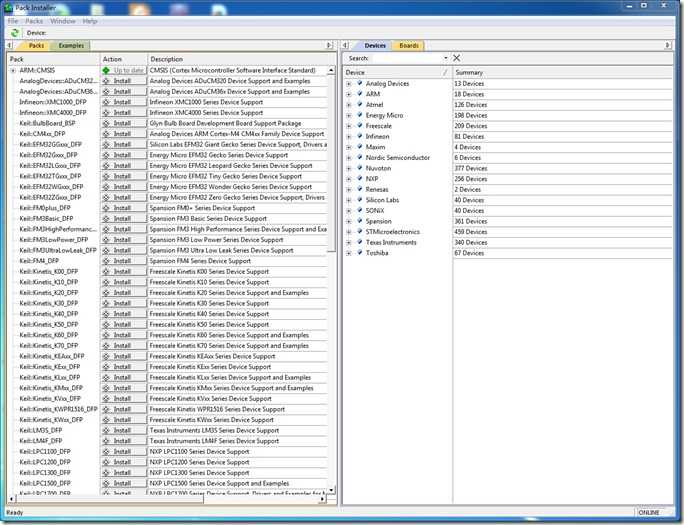Click the Nordic Semiconductor vendor icon
684x525 pixels.
click(360, 157)
